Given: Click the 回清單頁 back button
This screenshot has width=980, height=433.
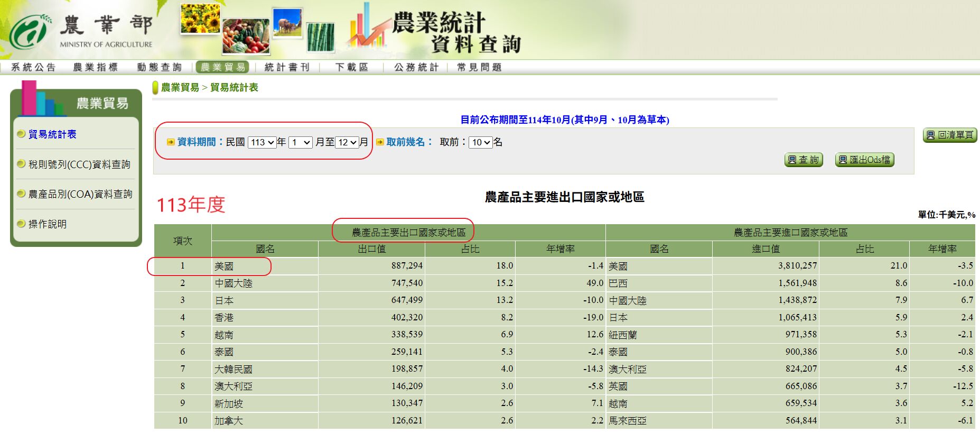Looking at the screenshot, I should [950, 135].
